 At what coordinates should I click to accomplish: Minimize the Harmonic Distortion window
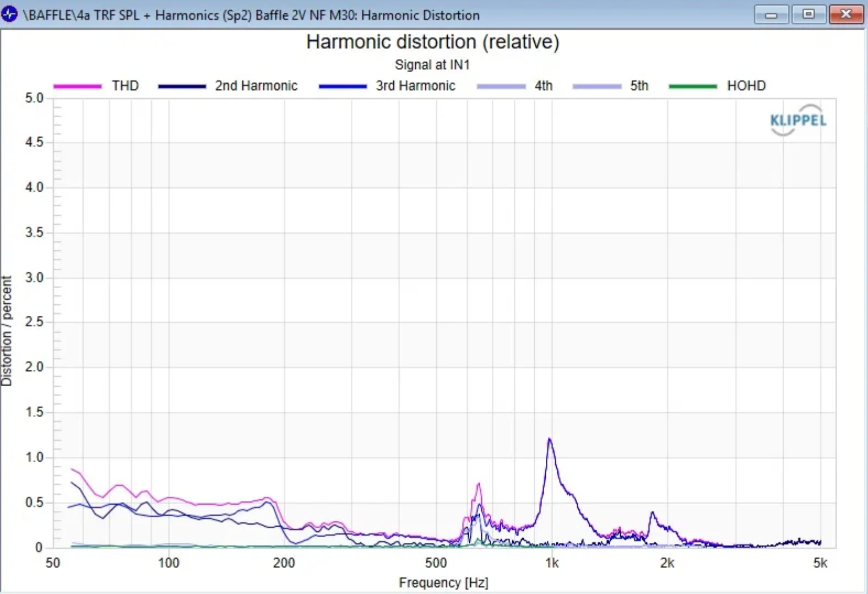pyautogui.click(x=771, y=14)
